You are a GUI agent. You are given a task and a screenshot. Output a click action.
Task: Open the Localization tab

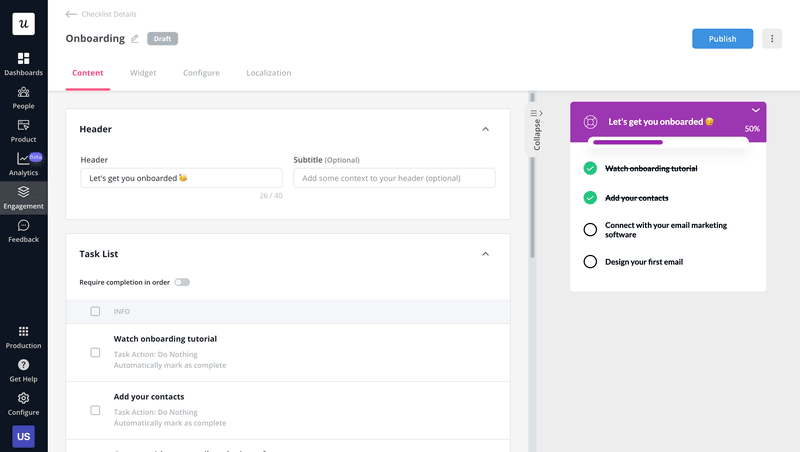[x=269, y=73]
